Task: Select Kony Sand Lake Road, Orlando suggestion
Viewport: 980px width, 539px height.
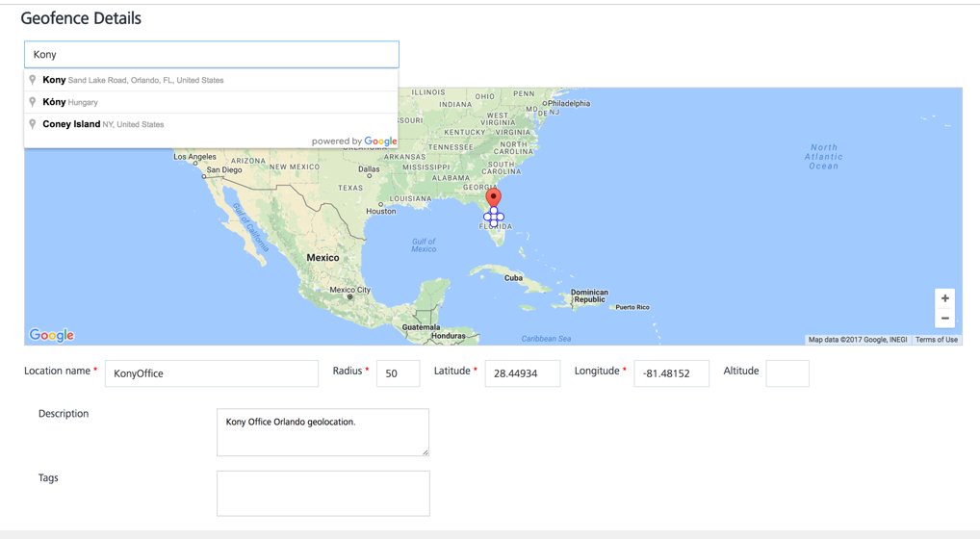Action: tap(133, 80)
